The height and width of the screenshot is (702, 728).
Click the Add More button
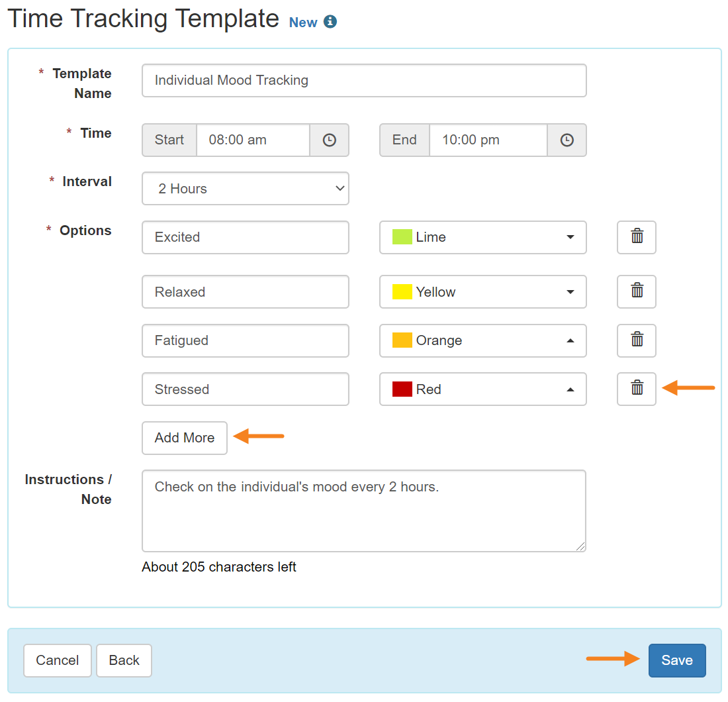184,438
